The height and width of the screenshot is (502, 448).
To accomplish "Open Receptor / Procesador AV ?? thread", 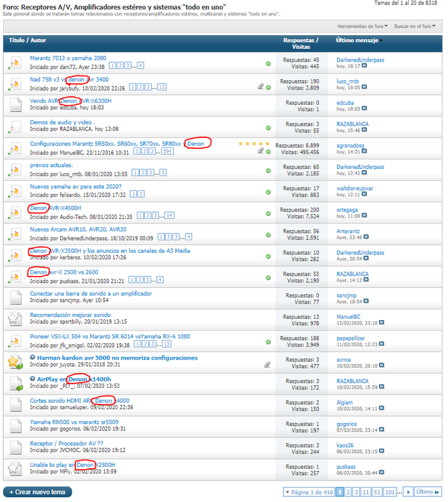I will 67,444.
